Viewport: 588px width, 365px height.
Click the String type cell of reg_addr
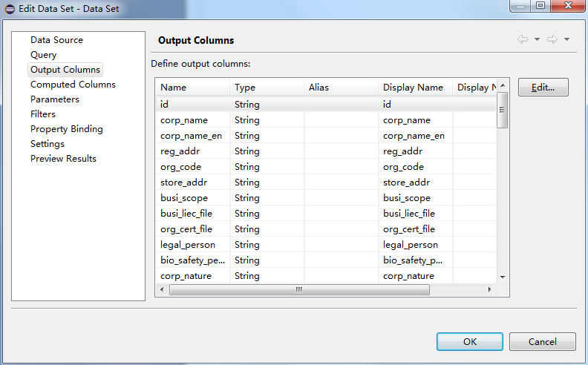click(267, 151)
